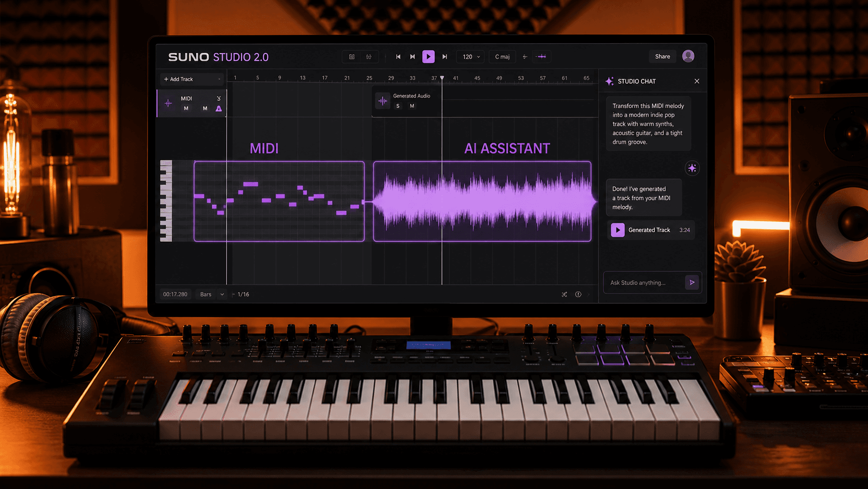868x489 pixels.
Task: Select the generated audio waveform clip
Action: [x=482, y=201]
